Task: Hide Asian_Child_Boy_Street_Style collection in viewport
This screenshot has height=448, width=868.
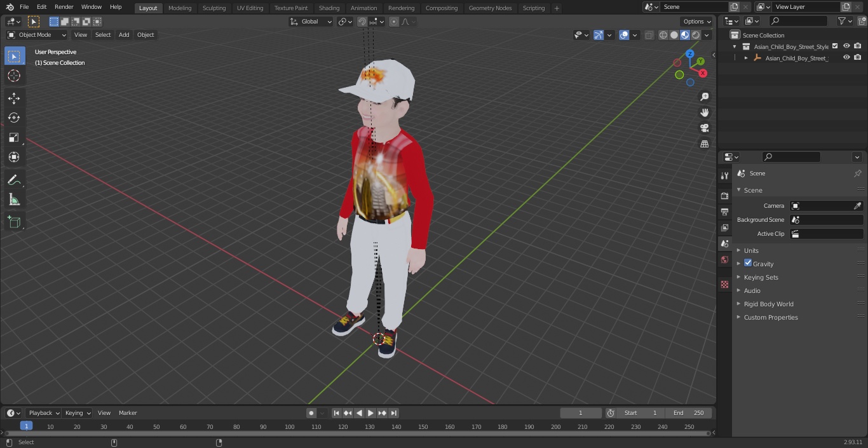Action: pos(846,46)
